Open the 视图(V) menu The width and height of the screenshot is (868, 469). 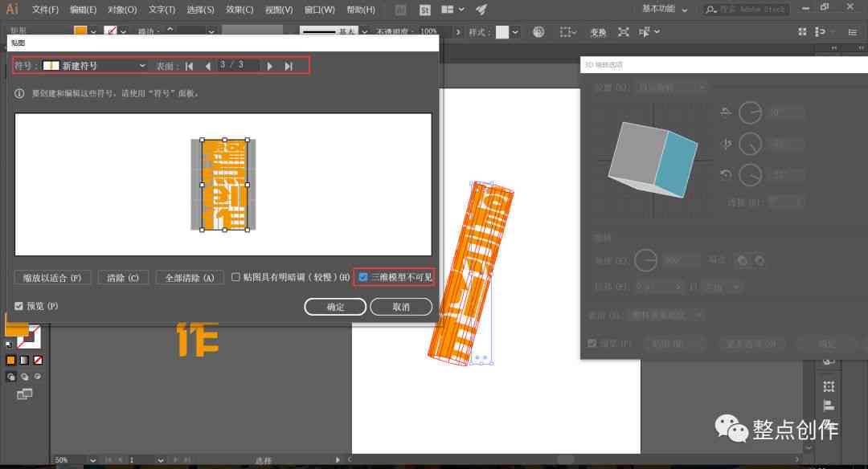coord(279,10)
